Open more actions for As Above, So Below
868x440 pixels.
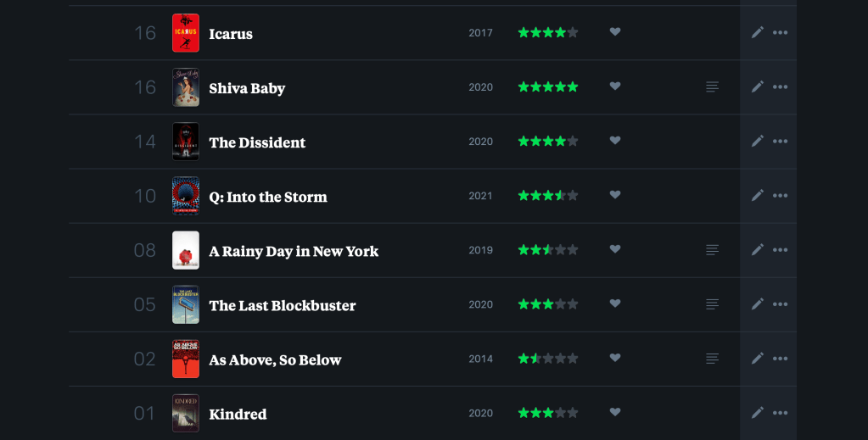click(781, 359)
